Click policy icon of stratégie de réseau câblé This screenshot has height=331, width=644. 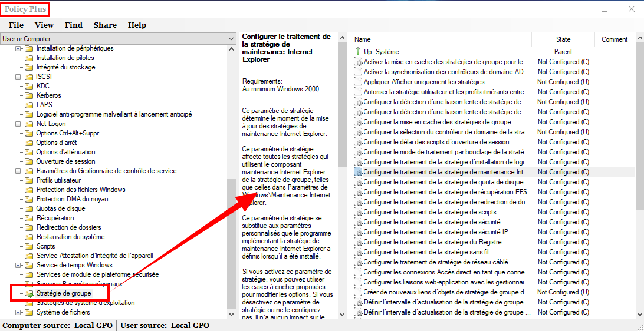tap(359, 262)
